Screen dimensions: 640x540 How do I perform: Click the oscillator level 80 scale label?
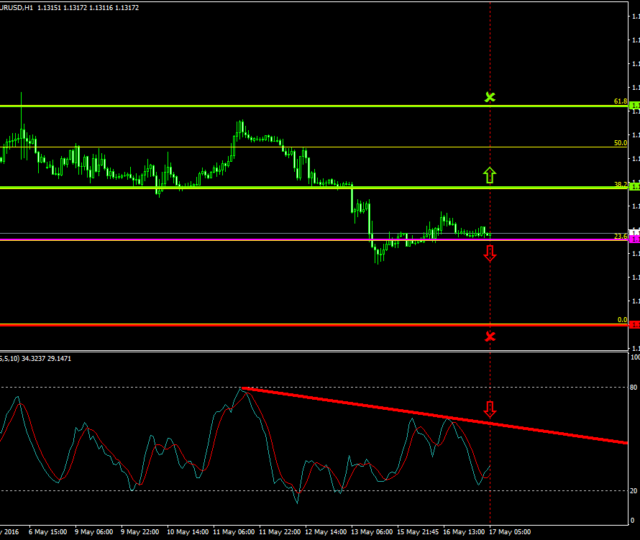coord(634,387)
